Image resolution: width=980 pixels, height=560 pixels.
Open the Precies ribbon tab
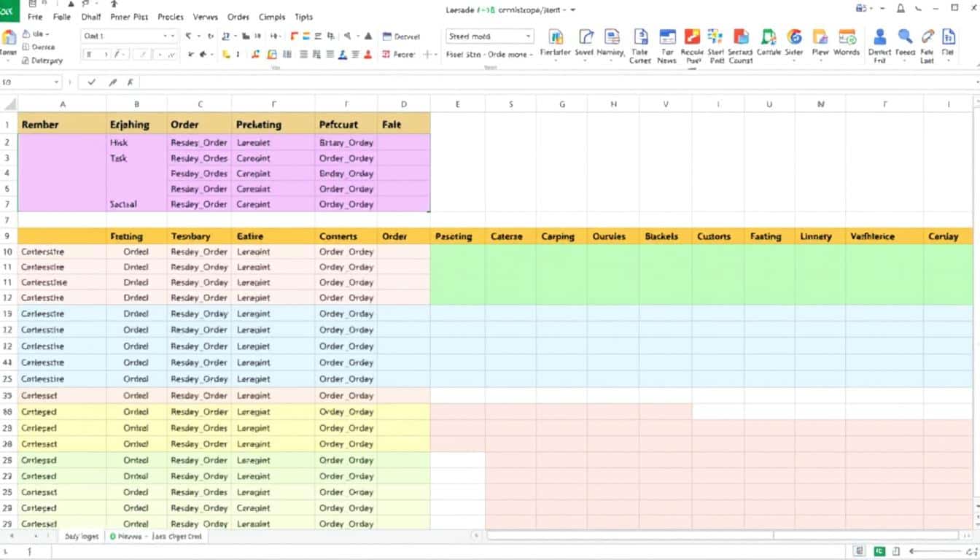171,17
